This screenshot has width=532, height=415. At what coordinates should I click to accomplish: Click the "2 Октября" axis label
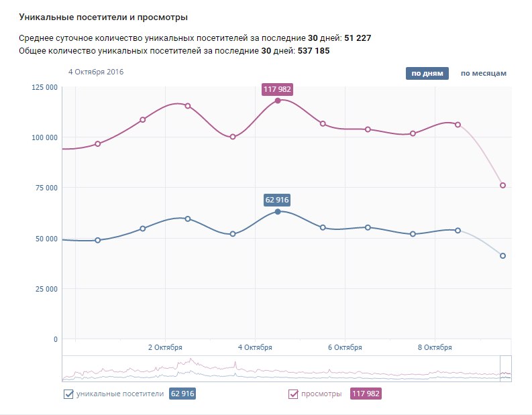[x=164, y=347]
